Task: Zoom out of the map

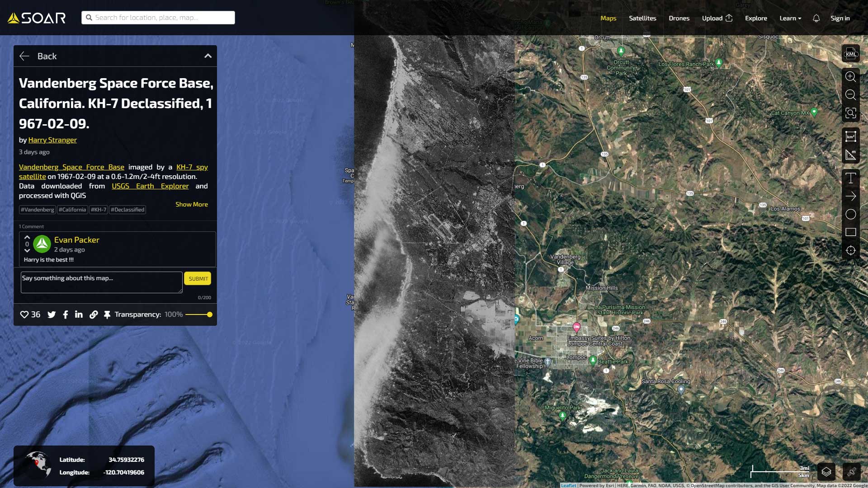Action: (850, 94)
